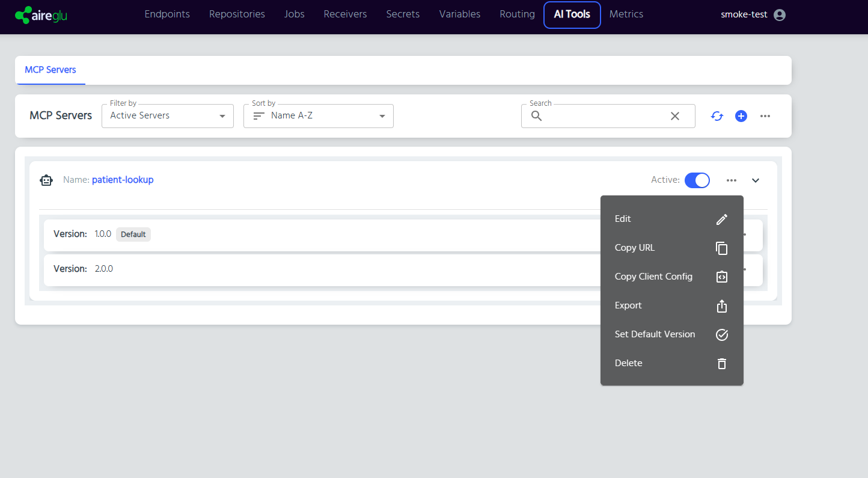This screenshot has height=478, width=868.
Task: Open the patient-lookup server name link
Action: click(x=123, y=180)
